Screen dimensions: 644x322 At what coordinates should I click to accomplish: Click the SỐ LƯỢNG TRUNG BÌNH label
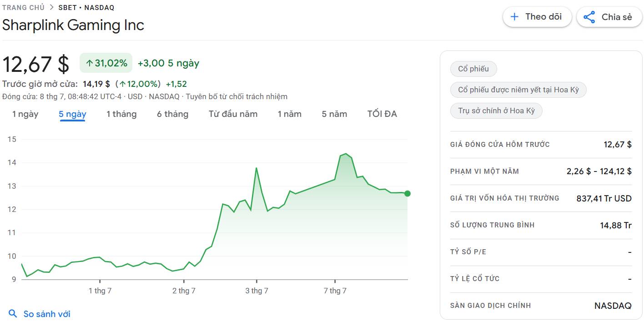(492, 225)
